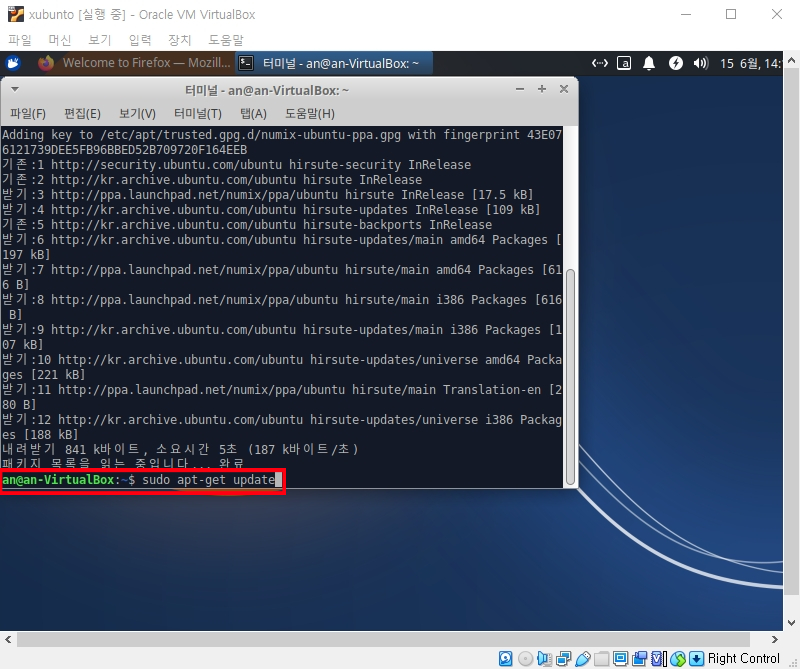The width and height of the screenshot is (800, 669).
Task: Close the terminal window
Action: [564, 89]
